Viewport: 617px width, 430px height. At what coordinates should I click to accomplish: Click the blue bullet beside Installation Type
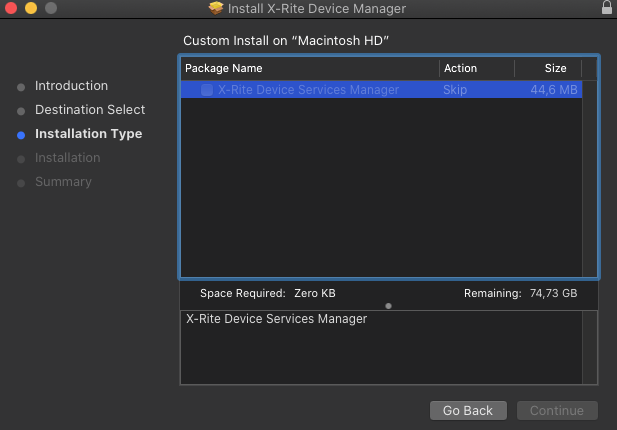[21, 135]
